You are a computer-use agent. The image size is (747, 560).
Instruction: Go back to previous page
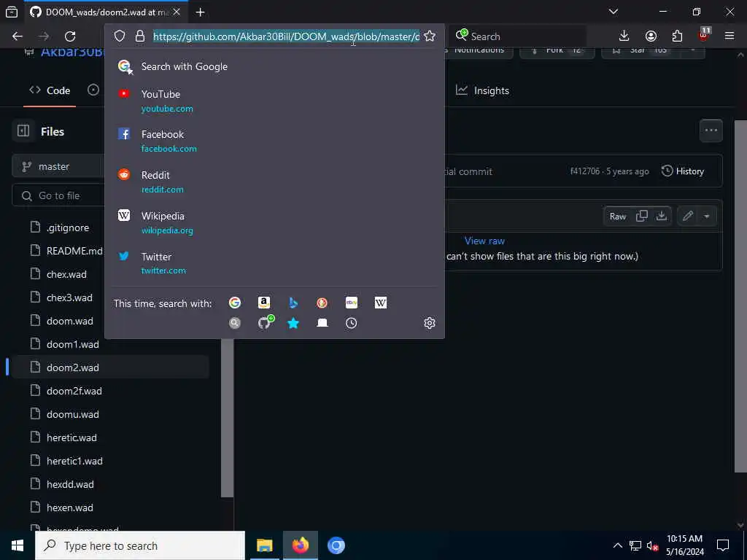(18, 36)
